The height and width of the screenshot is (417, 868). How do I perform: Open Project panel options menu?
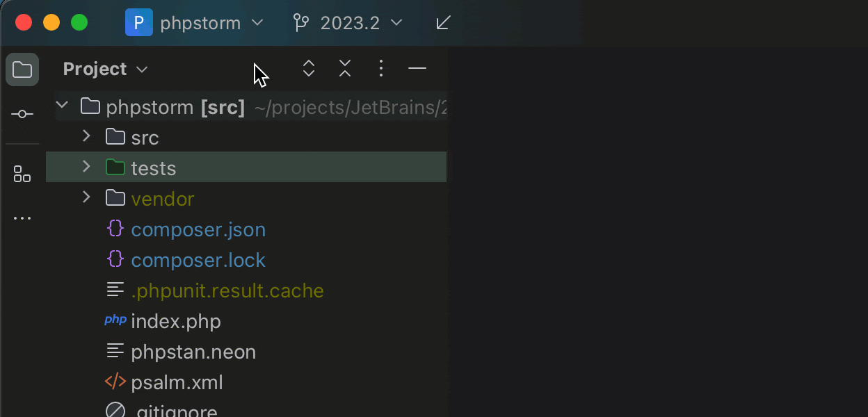pos(380,68)
